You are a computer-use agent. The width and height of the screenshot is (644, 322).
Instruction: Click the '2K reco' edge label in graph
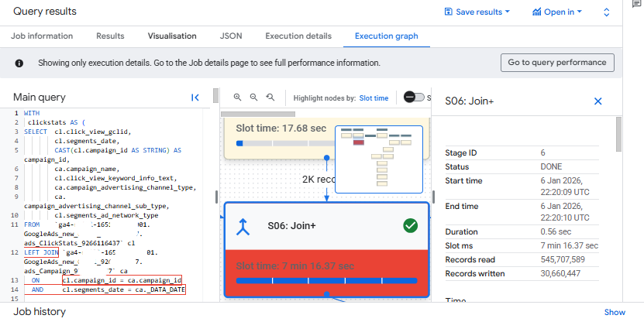coord(319,180)
